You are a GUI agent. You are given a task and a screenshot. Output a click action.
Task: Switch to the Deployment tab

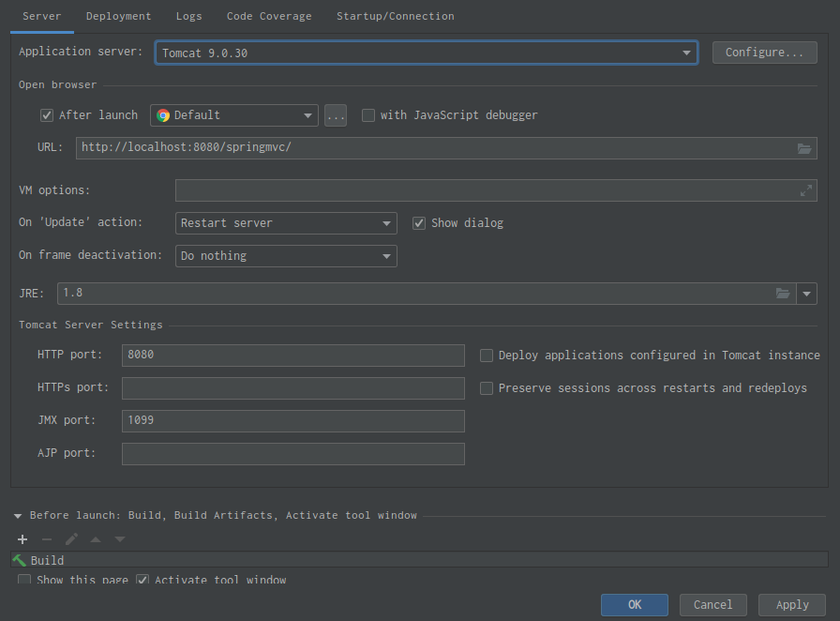[118, 16]
